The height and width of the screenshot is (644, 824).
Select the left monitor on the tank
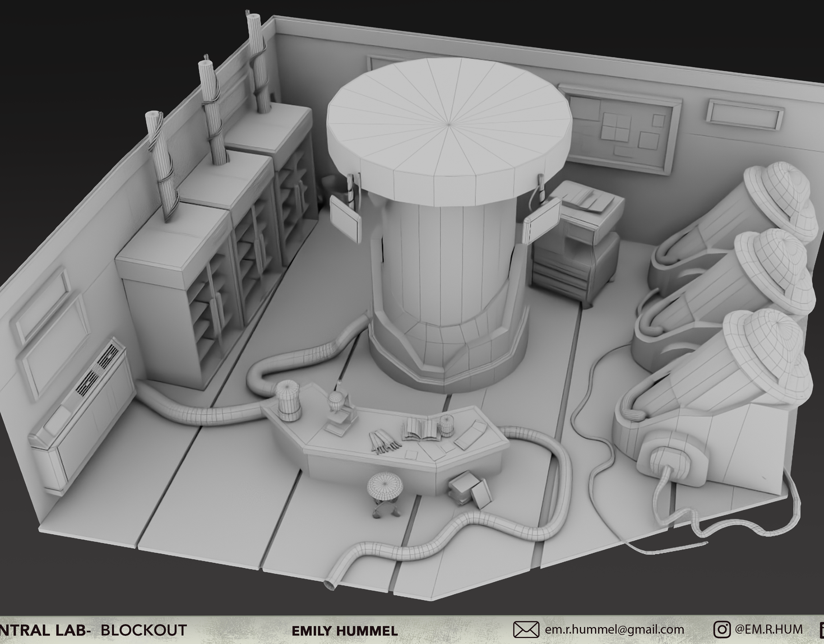pyautogui.click(x=346, y=220)
